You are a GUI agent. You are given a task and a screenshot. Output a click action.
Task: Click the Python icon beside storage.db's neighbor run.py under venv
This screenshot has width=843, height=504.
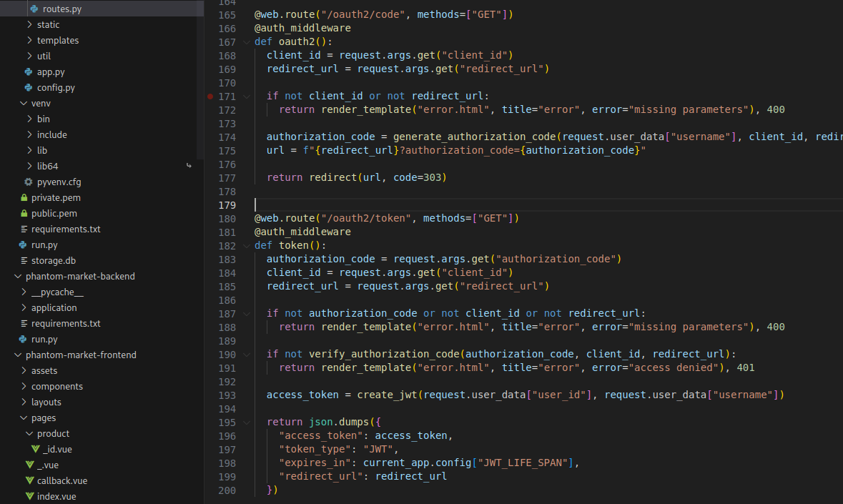[23, 245]
